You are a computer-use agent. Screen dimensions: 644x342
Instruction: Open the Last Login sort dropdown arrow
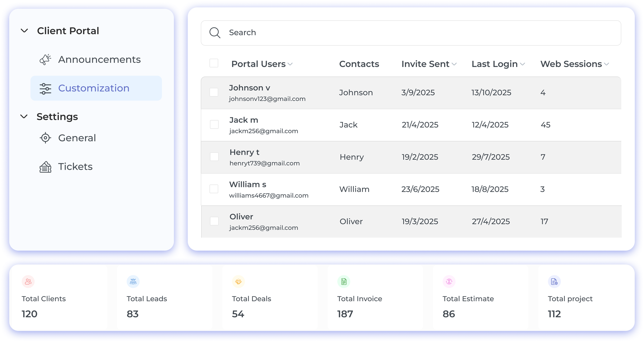[x=522, y=64]
